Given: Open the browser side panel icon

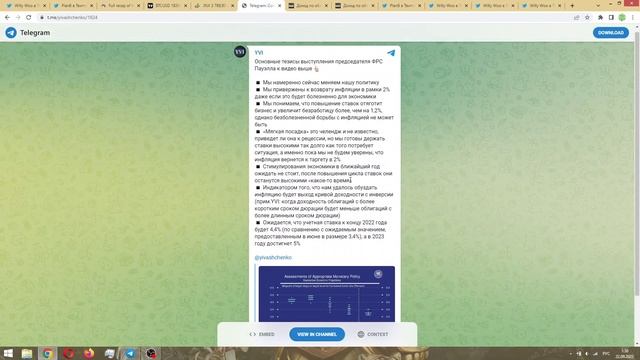Looking at the screenshot, I should (611, 18).
